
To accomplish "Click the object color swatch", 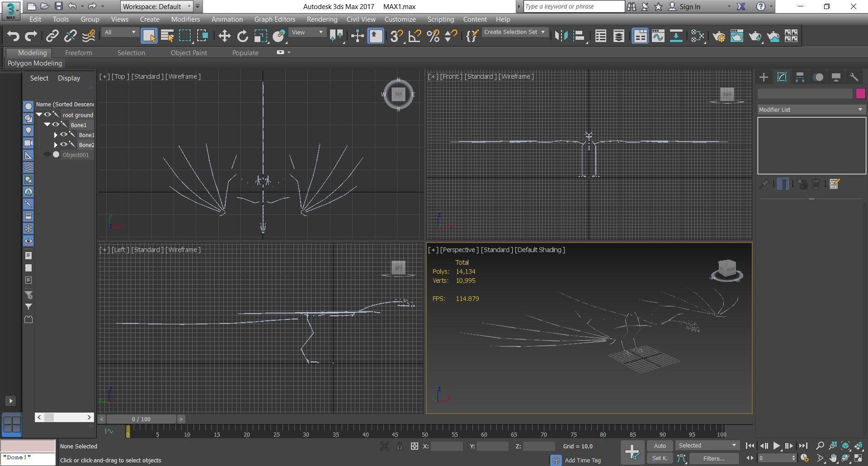I will pos(860,94).
